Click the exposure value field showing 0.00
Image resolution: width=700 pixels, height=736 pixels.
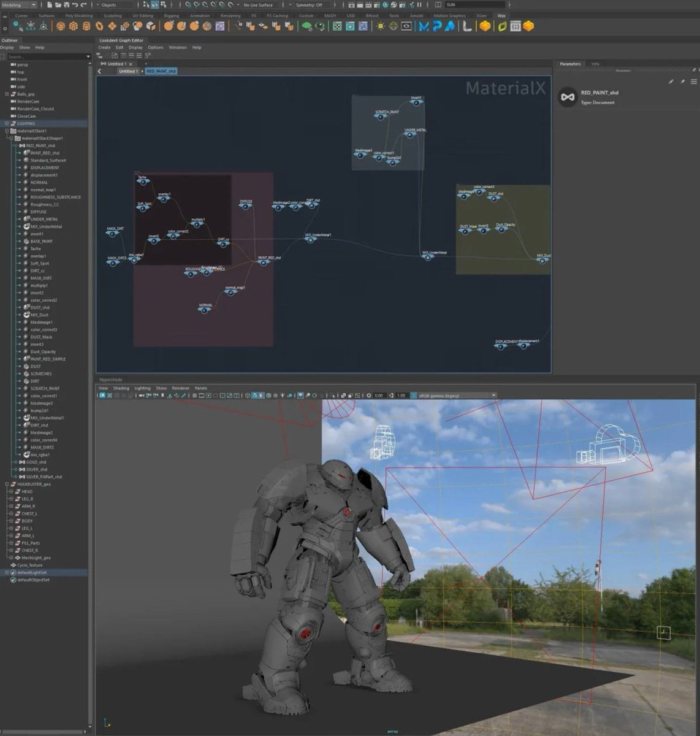click(x=379, y=396)
